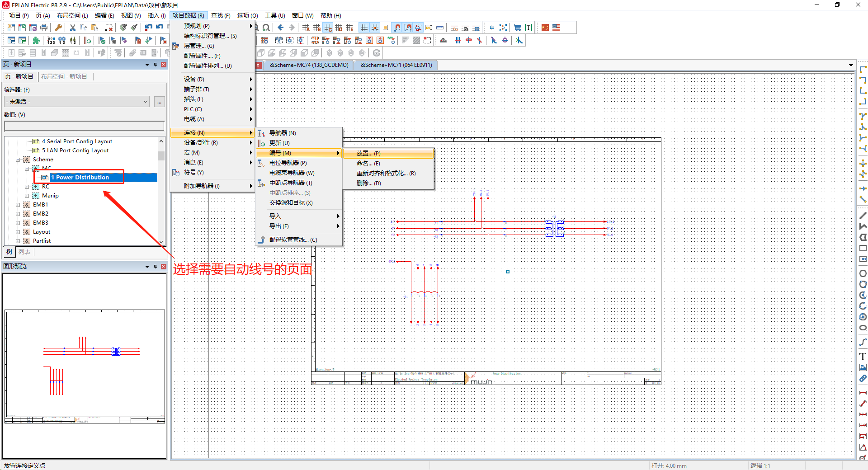
Task: Click the Cut scissors icon
Action: tap(72, 28)
